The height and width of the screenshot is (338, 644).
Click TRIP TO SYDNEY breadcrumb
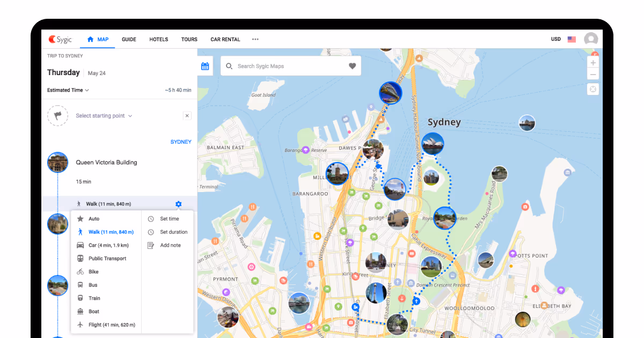click(x=65, y=56)
